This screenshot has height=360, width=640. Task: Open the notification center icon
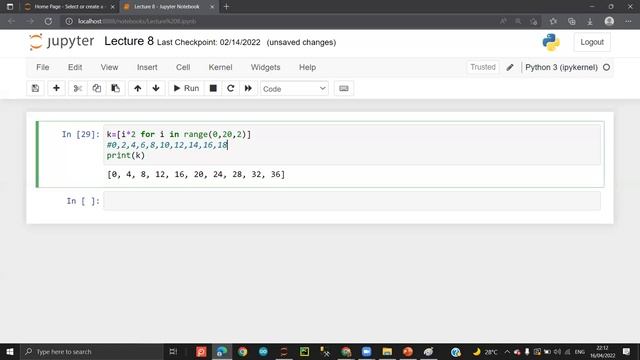coord(627,352)
